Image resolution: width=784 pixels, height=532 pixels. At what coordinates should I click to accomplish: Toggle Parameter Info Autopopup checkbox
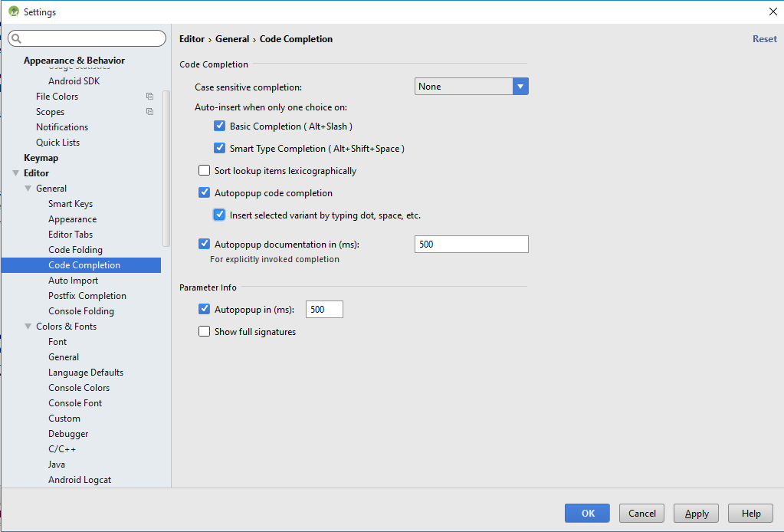pyautogui.click(x=204, y=309)
